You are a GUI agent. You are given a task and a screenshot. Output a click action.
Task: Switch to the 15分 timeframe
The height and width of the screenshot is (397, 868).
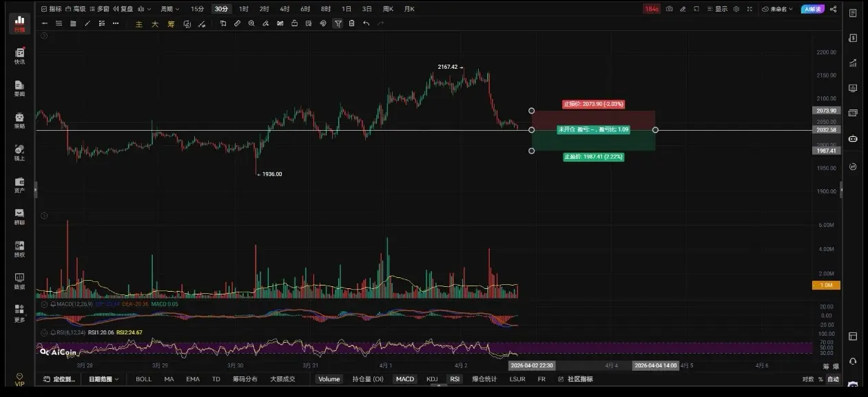197,9
